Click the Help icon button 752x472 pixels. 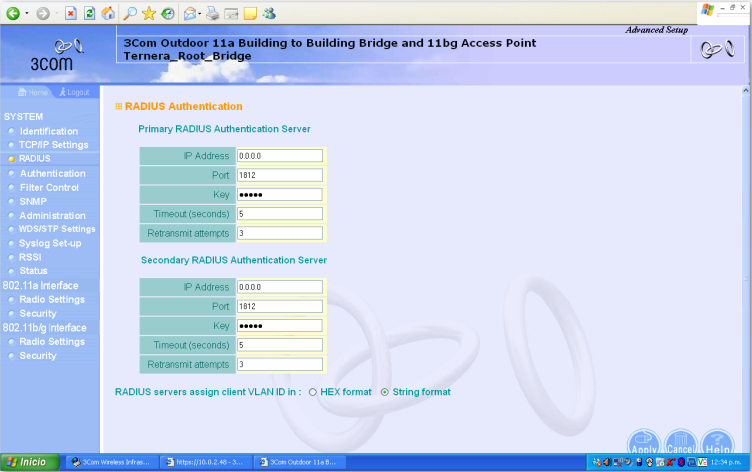[x=717, y=443]
